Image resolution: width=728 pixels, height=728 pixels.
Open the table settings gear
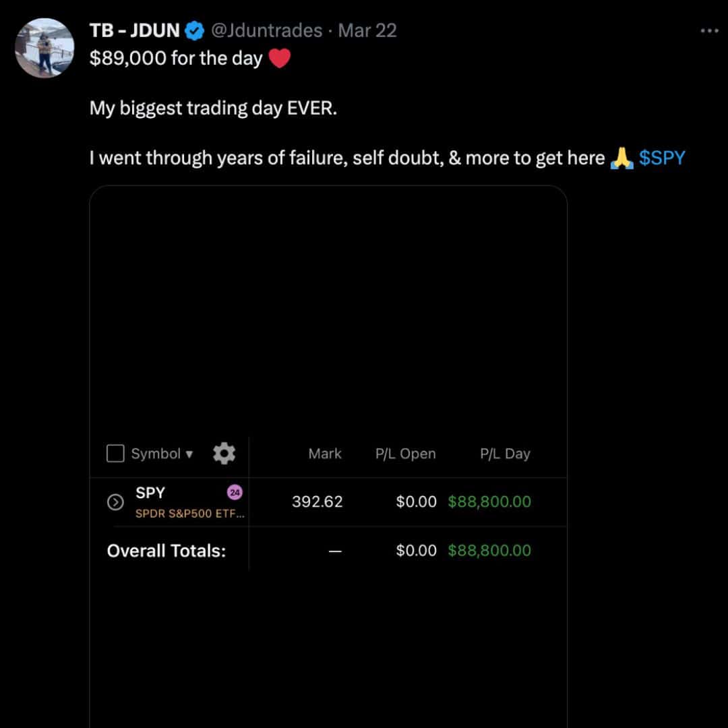[224, 454]
